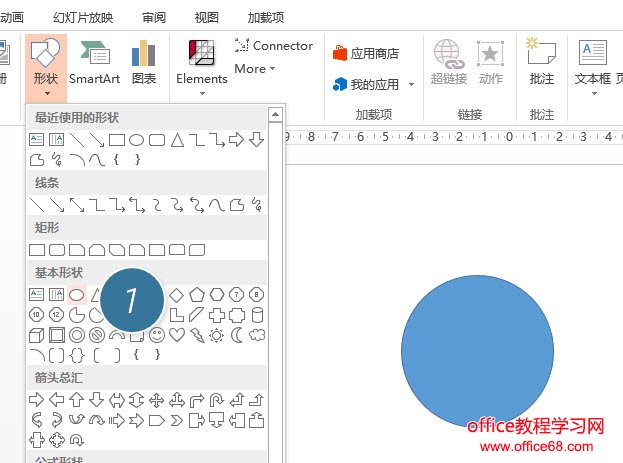Open 我的应用 add-ins
Screen dimensions: 623x463
(366, 84)
